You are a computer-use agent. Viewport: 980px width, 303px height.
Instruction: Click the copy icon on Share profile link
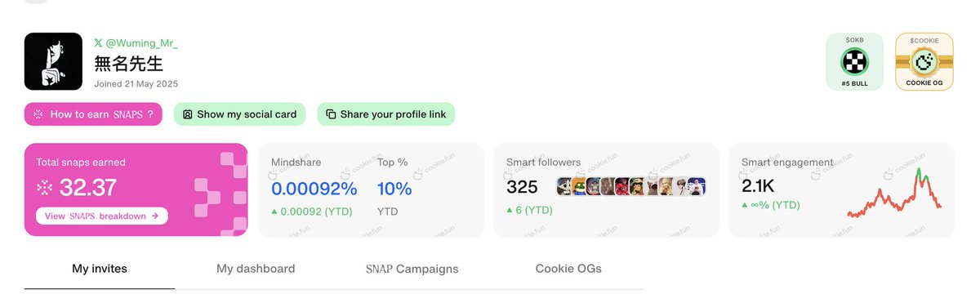[x=331, y=114]
